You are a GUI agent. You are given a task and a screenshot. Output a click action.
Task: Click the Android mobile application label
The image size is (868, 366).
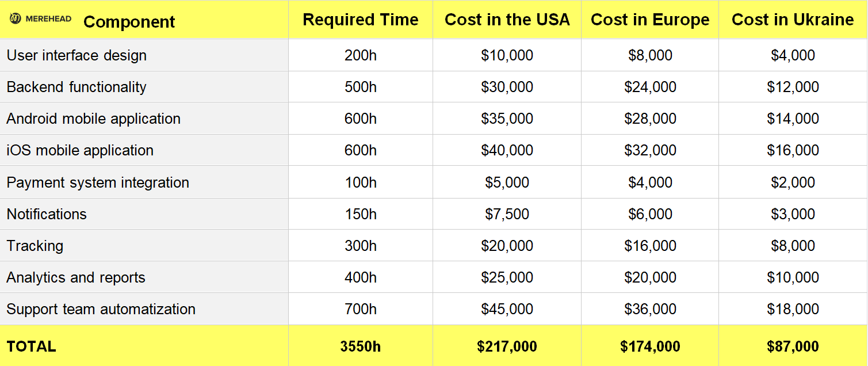click(94, 119)
